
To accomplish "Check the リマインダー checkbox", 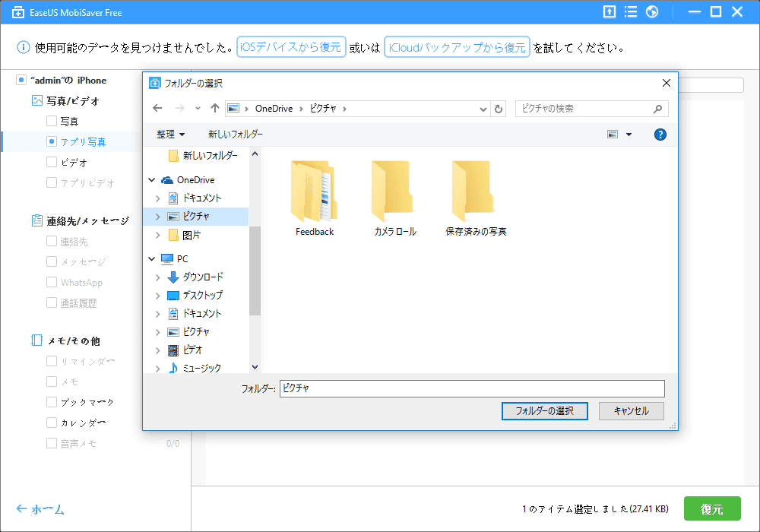I will pos(52,361).
